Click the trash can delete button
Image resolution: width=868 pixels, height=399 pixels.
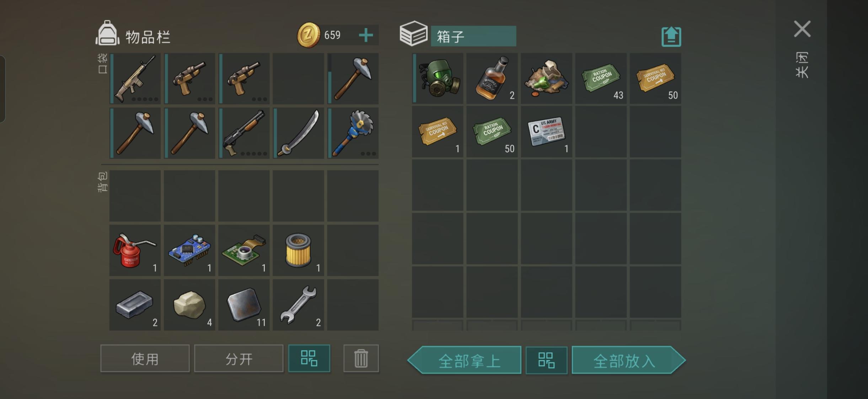(x=361, y=358)
